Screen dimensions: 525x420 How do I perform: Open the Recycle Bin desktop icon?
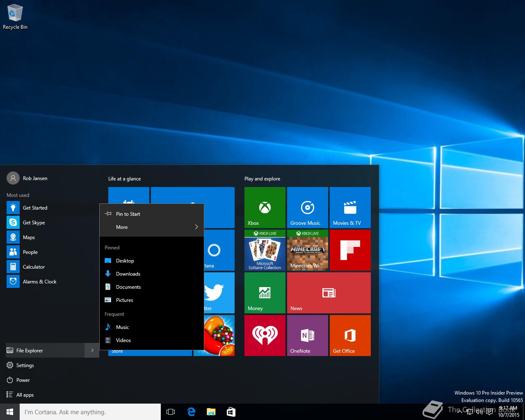pos(15,17)
